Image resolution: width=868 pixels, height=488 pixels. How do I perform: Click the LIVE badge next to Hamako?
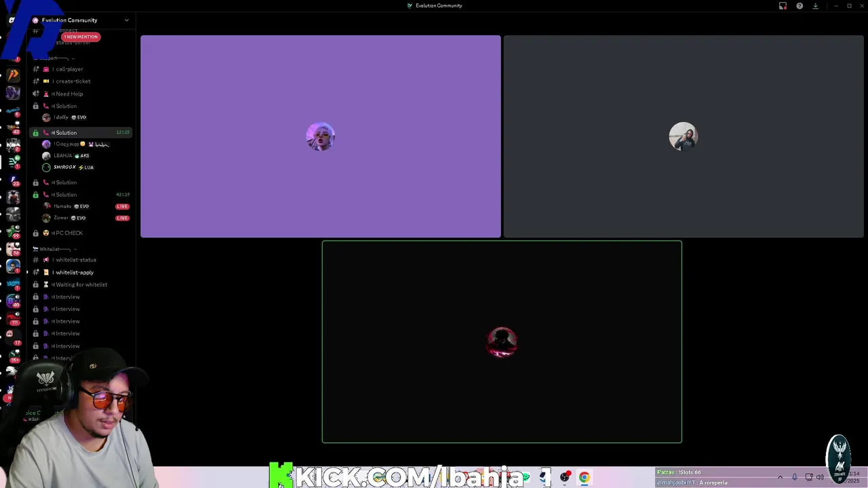[x=122, y=206]
